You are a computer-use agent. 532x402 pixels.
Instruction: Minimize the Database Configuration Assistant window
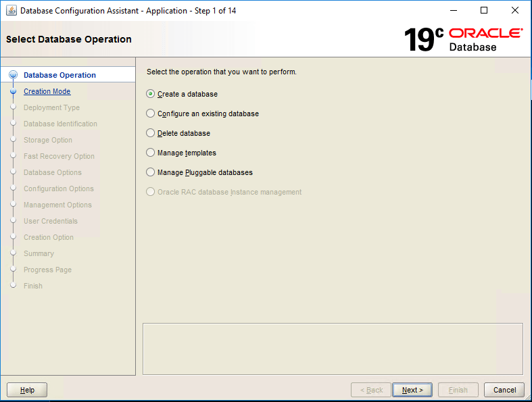[x=454, y=11]
